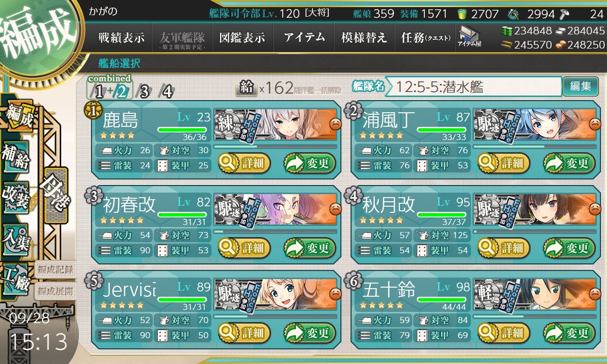Open 編成記録 formation record
607x364 pixels.
click(x=55, y=269)
